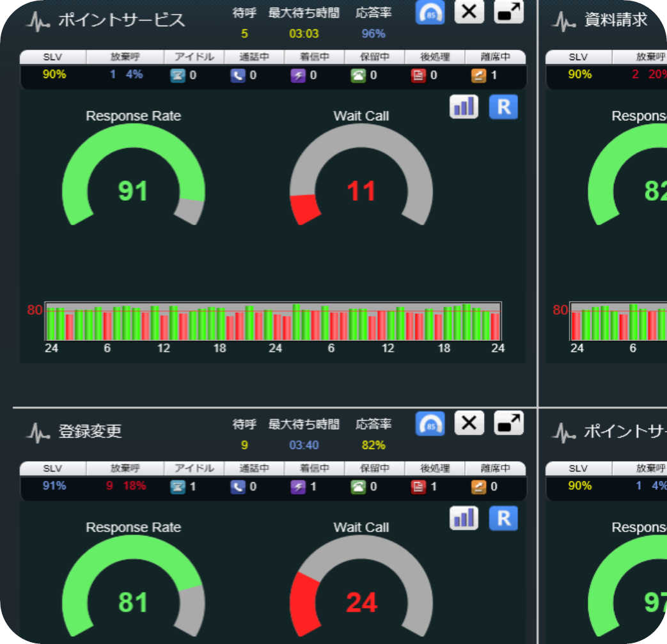The width and height of the screenshot is (667, 644).
Task: Click the SLV value 91% in 登録変更
Action: (x=54, y=486)
